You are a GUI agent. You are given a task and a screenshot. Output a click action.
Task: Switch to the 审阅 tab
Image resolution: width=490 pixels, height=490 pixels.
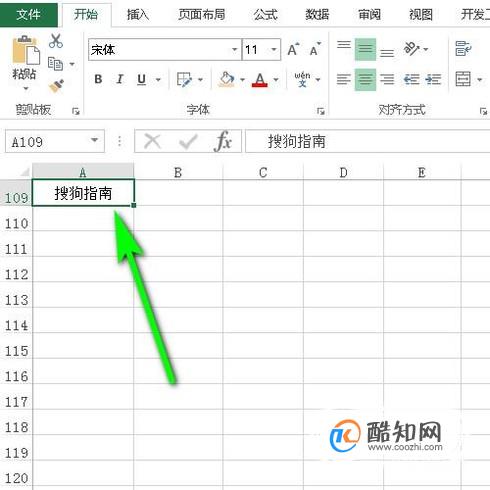click(x=369, y=15)
